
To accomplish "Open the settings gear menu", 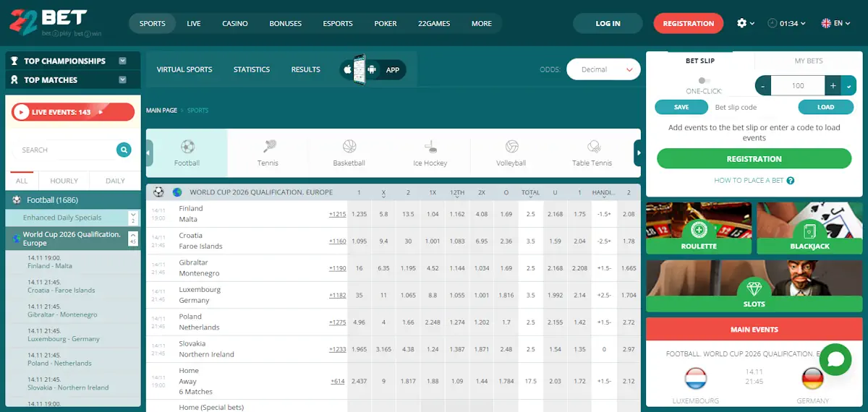I will click(741, 23).
